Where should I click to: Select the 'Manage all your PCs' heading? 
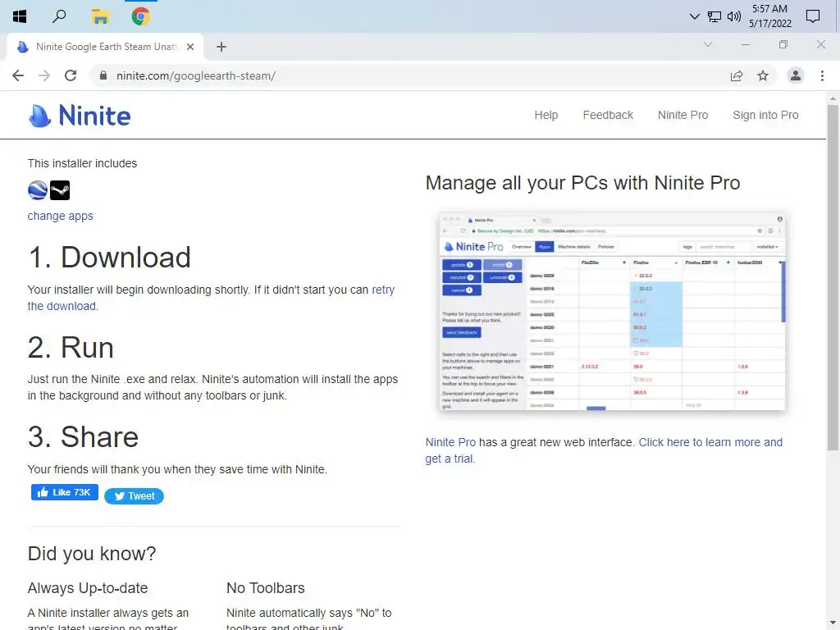coord(583,183)
